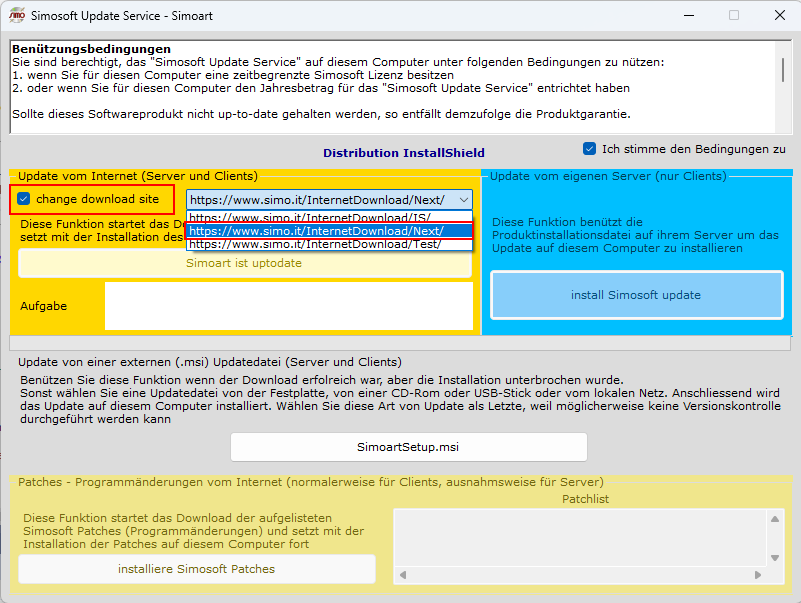
Task: Collapse the download site dropdown arrow
Action: click(x=463, y=200)
